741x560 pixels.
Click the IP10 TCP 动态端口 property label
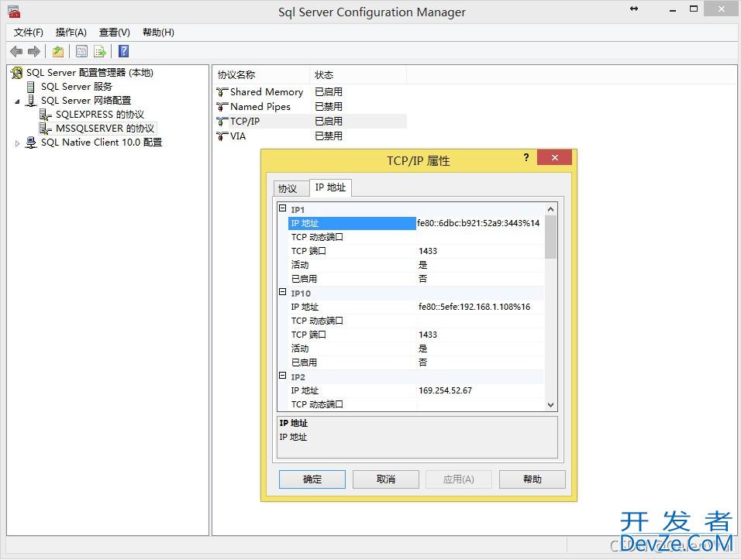pyautogui.click(x=317, y=321)
